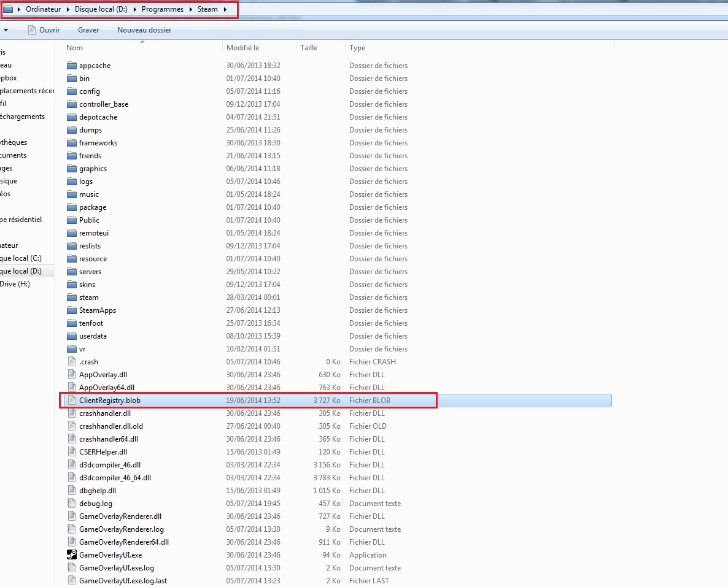The height and width of the screenshot is (587, 728).
Task: Click the folder icon in address bar
Action: point(8,9)
